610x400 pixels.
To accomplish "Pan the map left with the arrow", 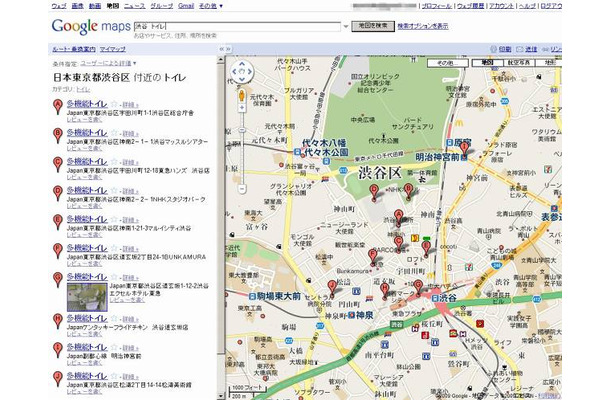I will coord(234,71).
